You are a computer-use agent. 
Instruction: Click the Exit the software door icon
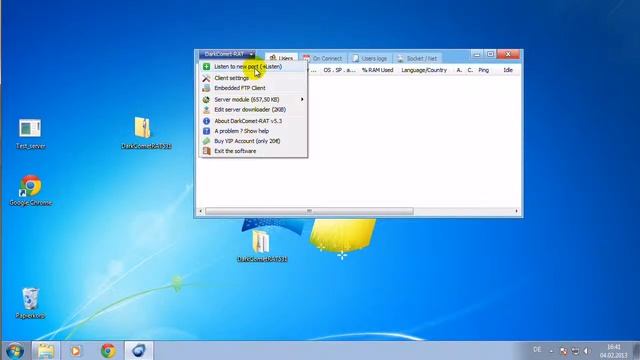pos(207,151)
